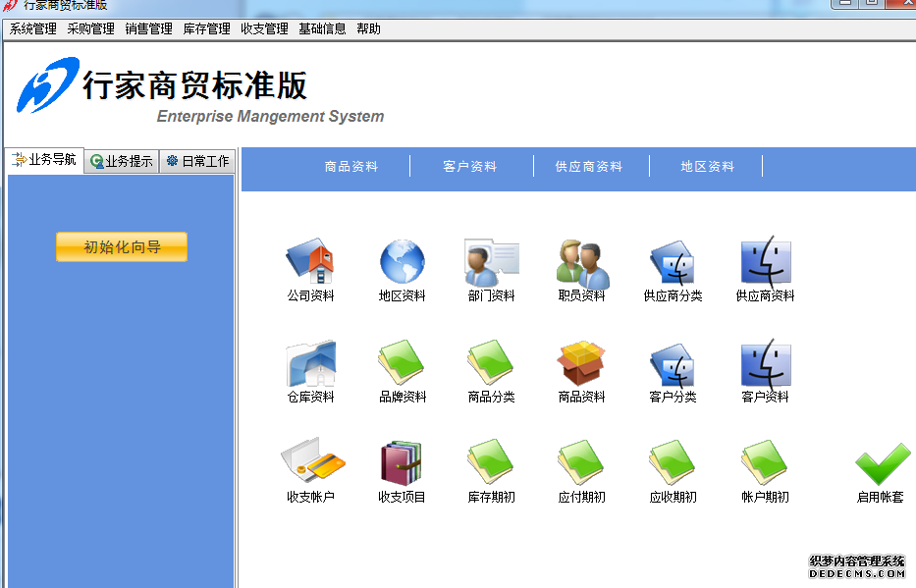Open the 商品资料 box icon
916x588 pixels.
[582, 364]
